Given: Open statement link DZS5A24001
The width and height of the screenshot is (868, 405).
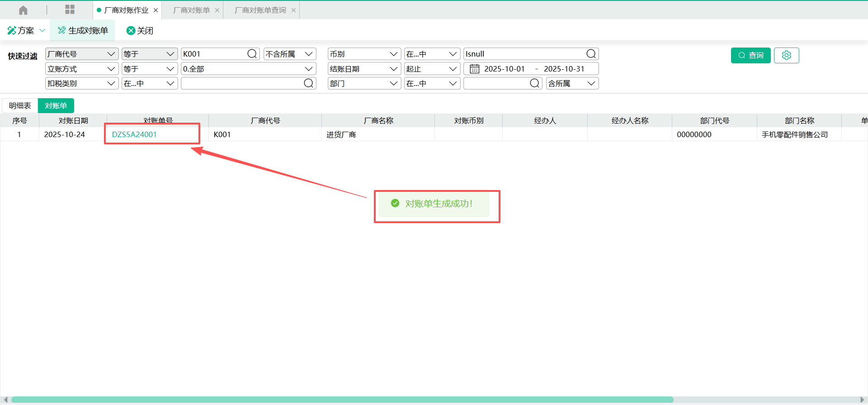Looking at the screenshot, I should coord(134,134).
